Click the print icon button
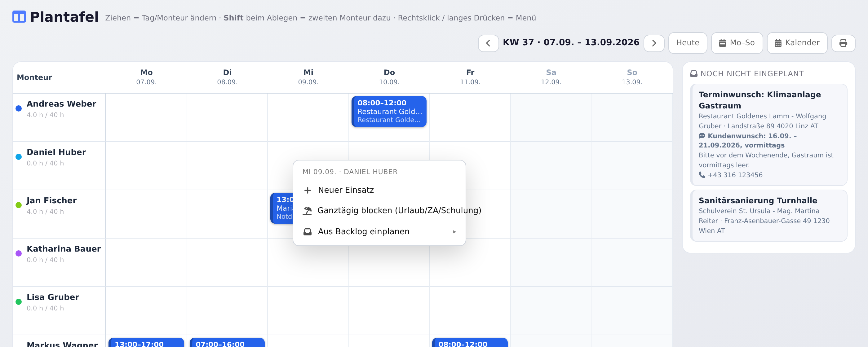Screen dimensions: 868x347 click(843, 43)
